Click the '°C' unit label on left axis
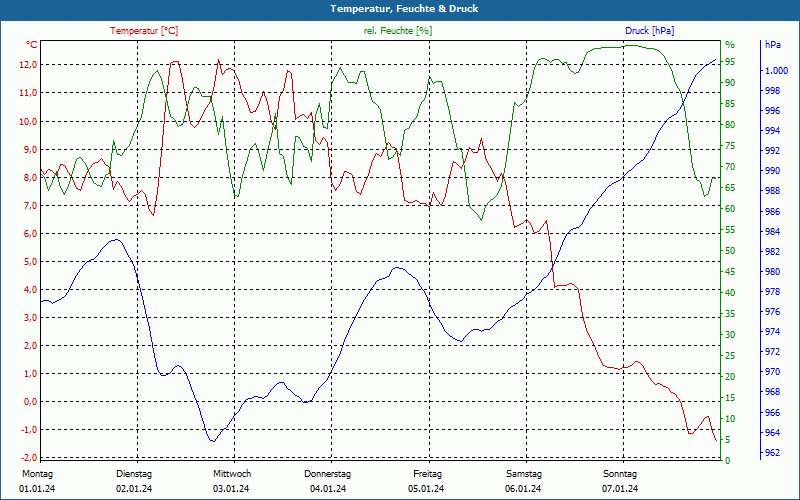800x500 pixels. 32,45
